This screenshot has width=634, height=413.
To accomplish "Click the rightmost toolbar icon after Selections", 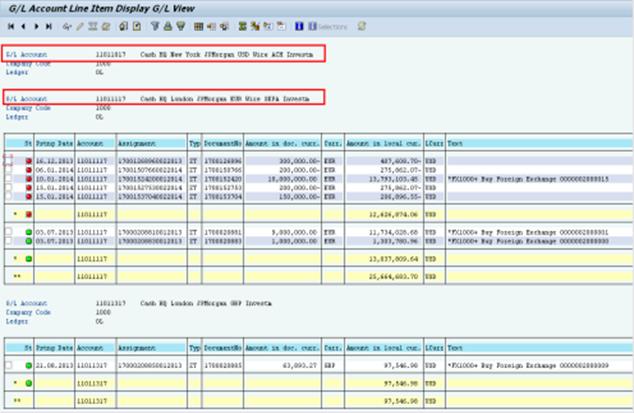I will pyautogui.click(x=361, y=26).
